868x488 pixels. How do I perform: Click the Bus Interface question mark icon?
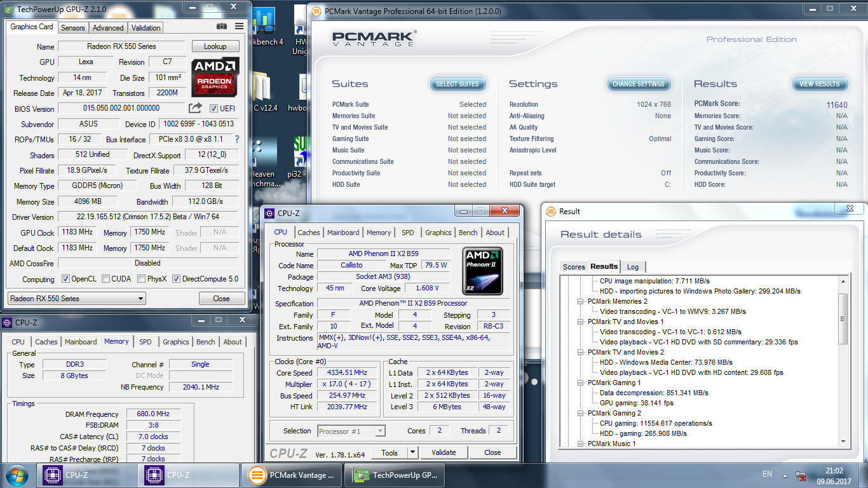pos(237,139)
